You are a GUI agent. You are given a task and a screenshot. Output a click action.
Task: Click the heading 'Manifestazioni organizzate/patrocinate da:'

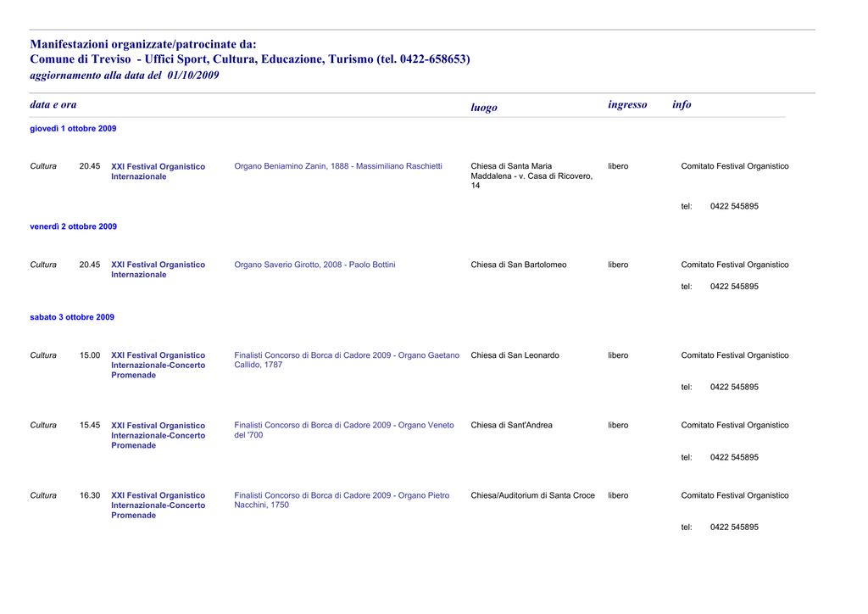[x=143, y=44]
